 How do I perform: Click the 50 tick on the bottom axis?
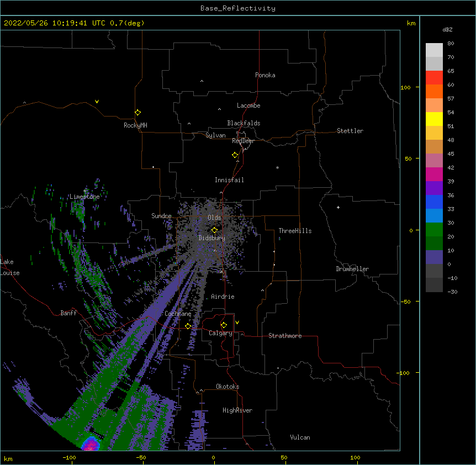pos(284,457)
